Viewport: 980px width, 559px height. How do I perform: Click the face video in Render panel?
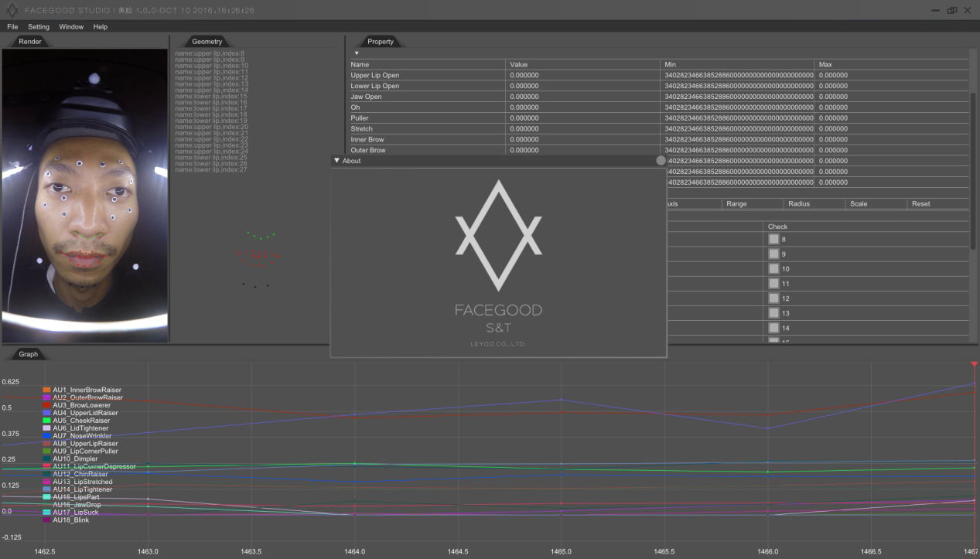coord(84,195)
